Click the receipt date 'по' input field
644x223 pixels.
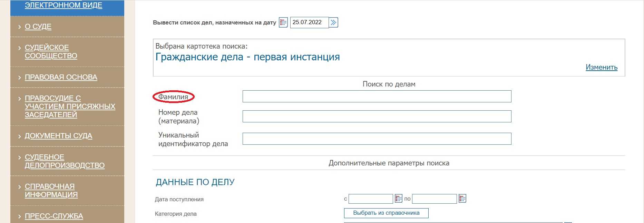click(x=435, y=199)
